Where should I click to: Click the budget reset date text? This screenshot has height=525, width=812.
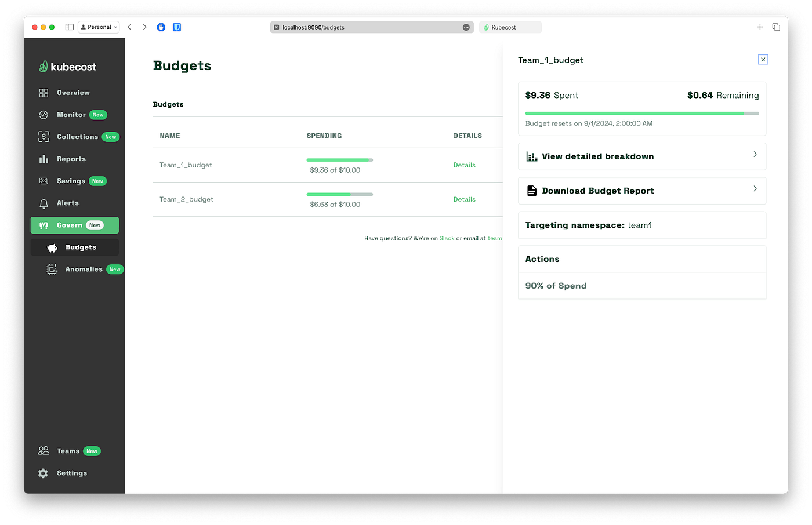coord(589,123)
